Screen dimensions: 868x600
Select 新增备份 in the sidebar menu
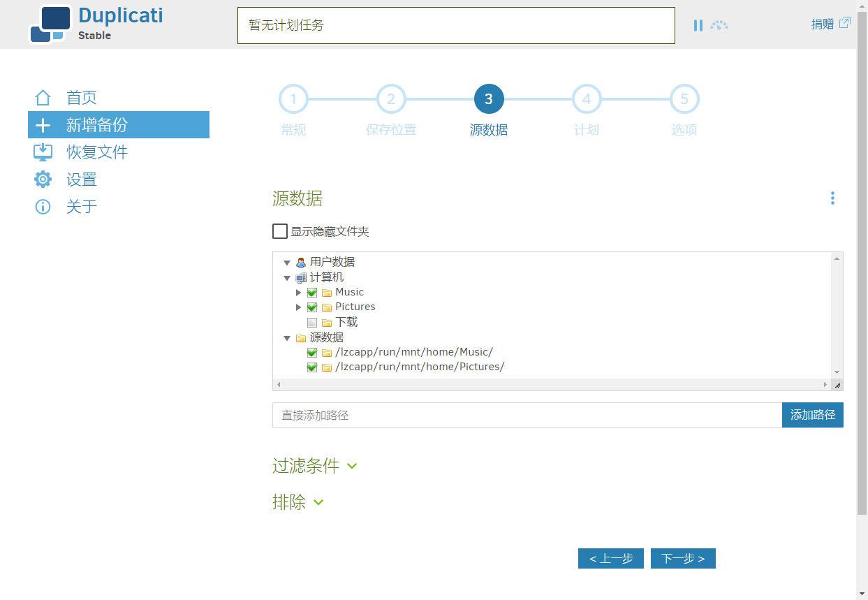(x=119, y=125)
